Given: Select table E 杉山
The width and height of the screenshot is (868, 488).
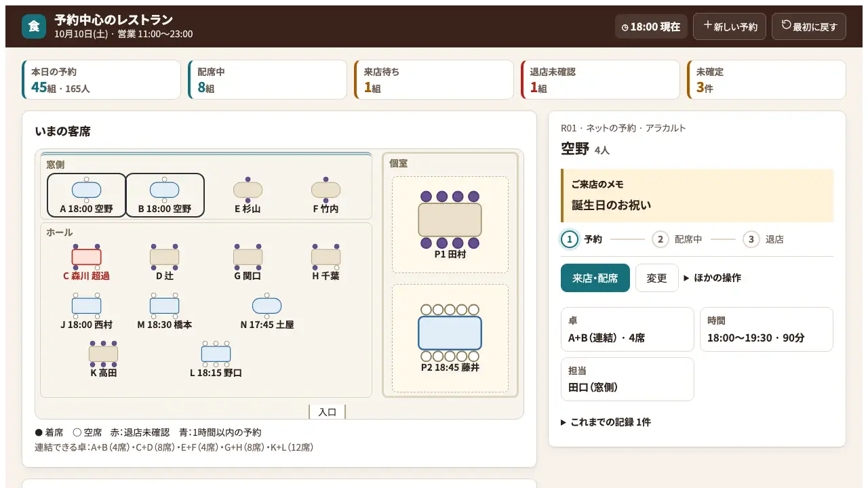Looking at the screenshot, I should [248, 195].
